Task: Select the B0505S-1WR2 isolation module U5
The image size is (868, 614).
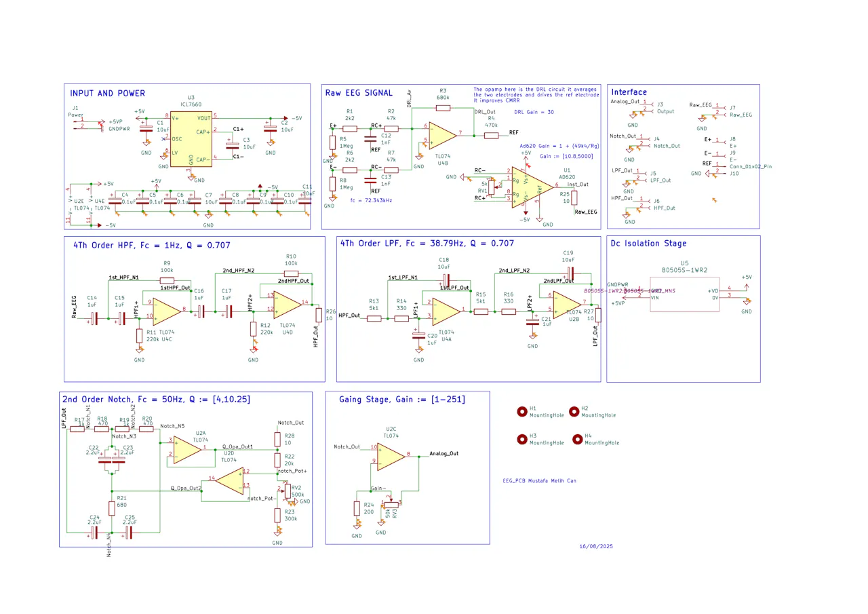Action: coord(684,293)
